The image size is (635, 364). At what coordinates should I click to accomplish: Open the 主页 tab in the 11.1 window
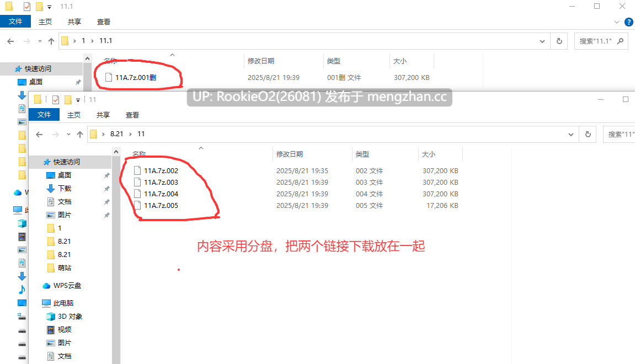45,22
